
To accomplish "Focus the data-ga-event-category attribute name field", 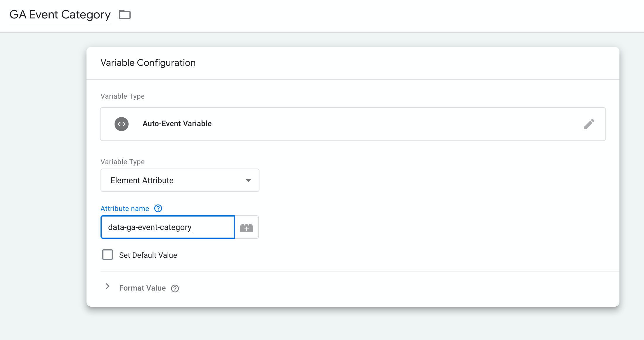I will click(167, 227).
